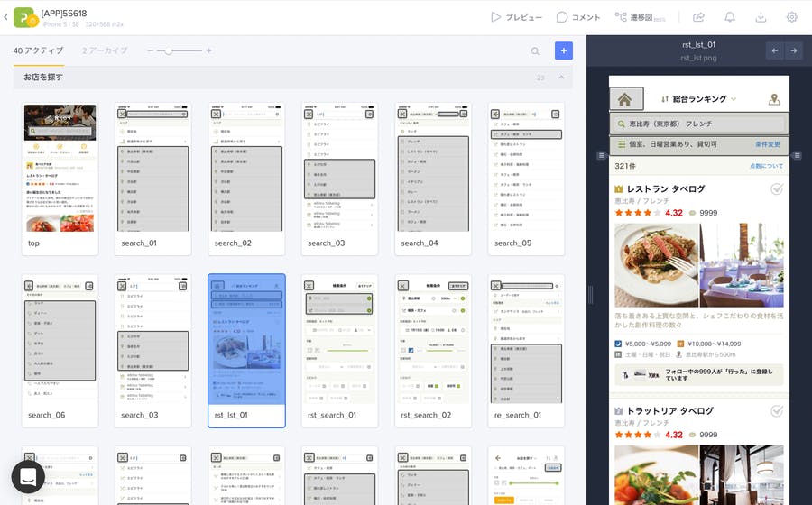812x505 pixels.
Task: Click the left panel handle icon in preview
Action: click(601, 155)
